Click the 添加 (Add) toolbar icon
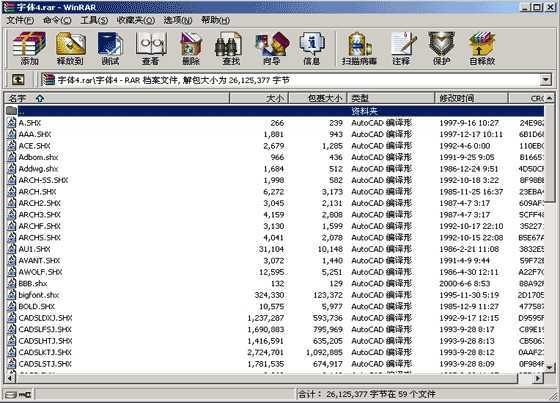 pos(29,49)
